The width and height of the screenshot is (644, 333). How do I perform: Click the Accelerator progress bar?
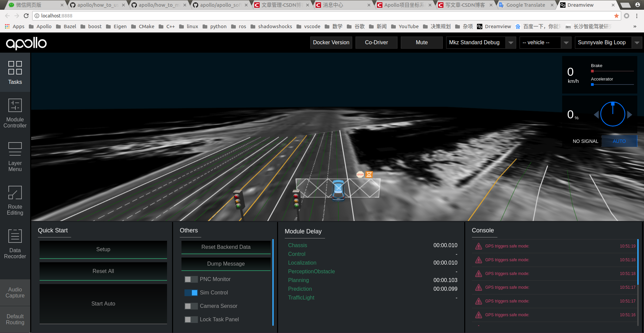click(x=612, y=85)
